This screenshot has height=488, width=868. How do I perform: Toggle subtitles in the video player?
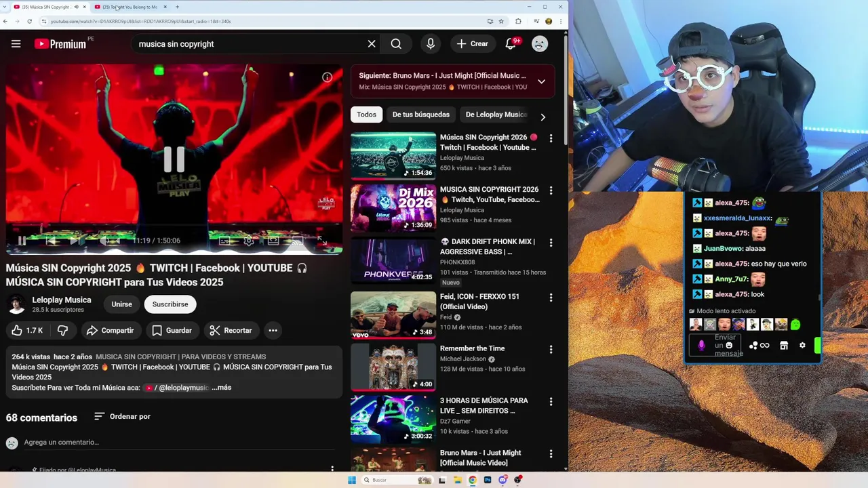coord(224,241)
